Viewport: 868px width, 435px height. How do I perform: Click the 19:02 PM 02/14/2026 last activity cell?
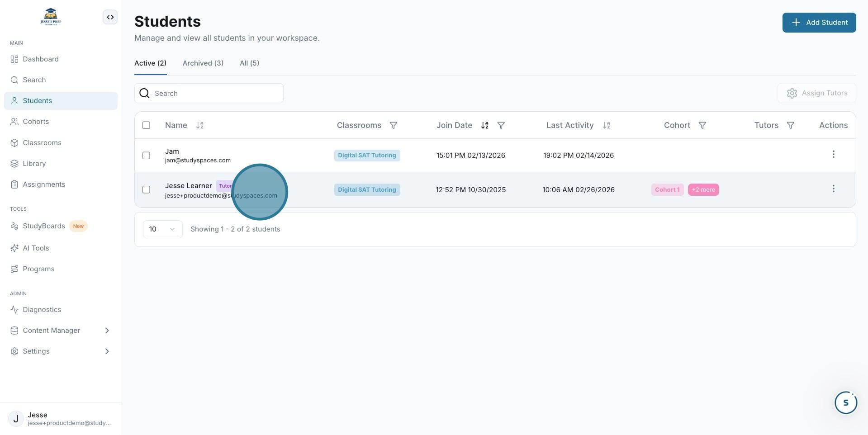pyautogui.click(x=578, y=156)
